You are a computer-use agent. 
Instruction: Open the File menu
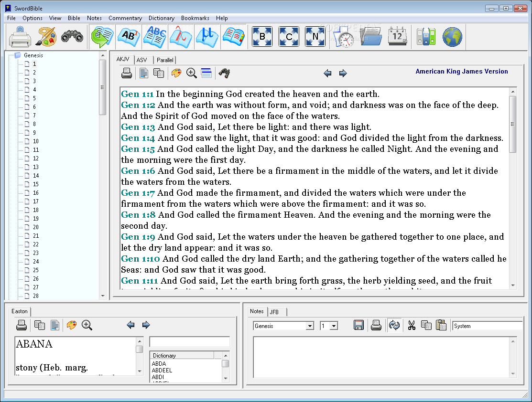click(11, 18)
